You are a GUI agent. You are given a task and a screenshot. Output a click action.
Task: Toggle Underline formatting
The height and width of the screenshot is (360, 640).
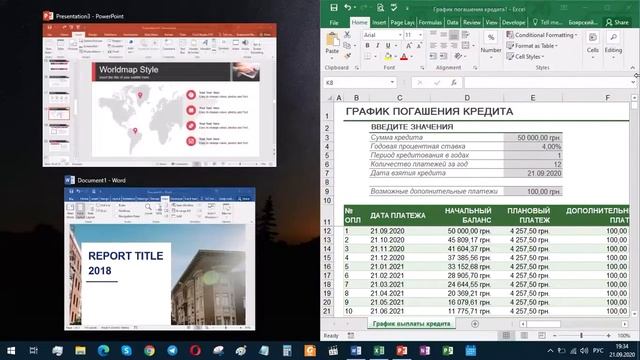pyautogui.click(x=388, y=45)
